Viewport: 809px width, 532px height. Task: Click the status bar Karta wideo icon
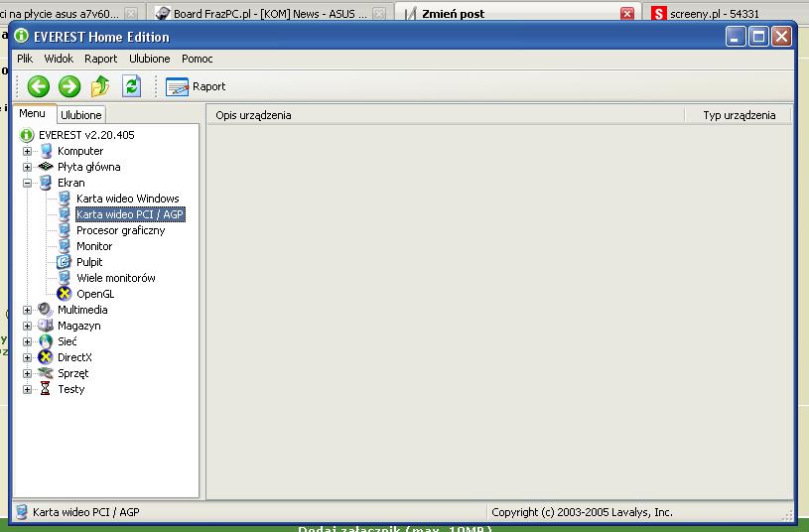(21, 512)
